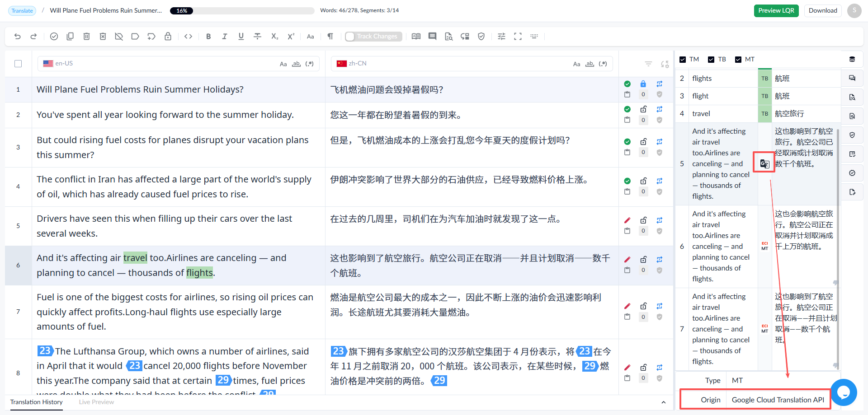This screenshot has width=868, height=415.
Task: Uncheck the MT checkbox
Action: point(738,60)
